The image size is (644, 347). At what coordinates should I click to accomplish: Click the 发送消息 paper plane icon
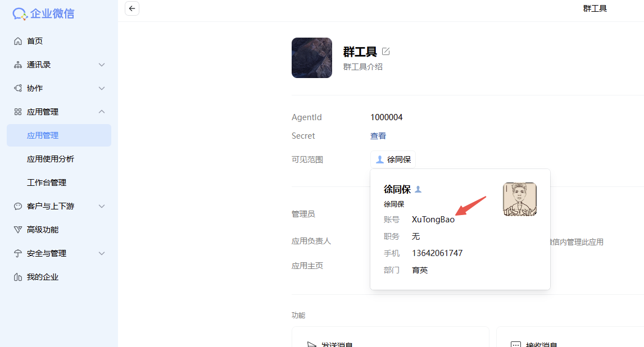pyautogui.click(x=312, y=344)
